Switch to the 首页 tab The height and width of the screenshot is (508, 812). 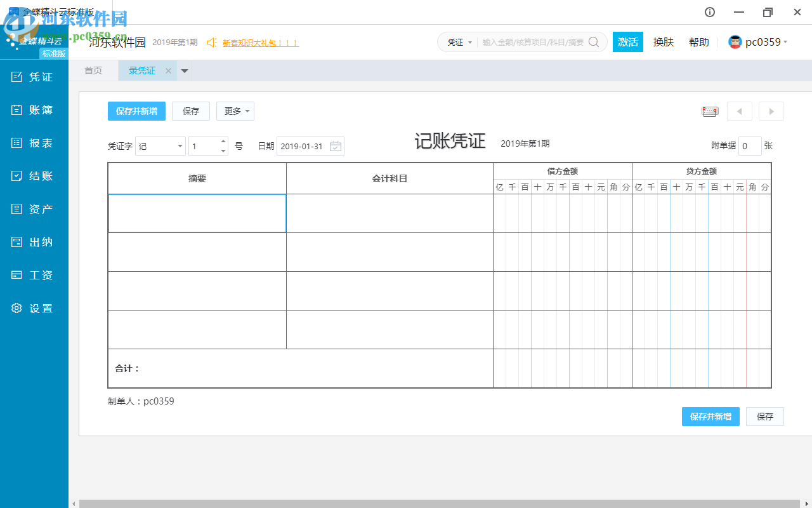click(x=93, y=70)
